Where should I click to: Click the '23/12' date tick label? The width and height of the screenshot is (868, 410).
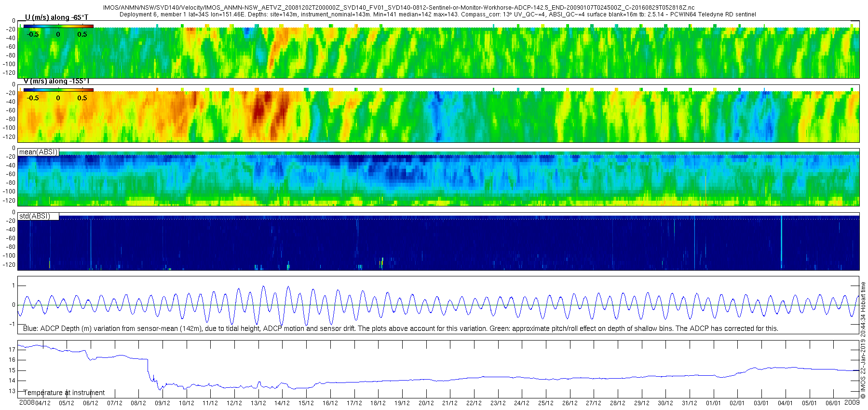click(498, 403)
